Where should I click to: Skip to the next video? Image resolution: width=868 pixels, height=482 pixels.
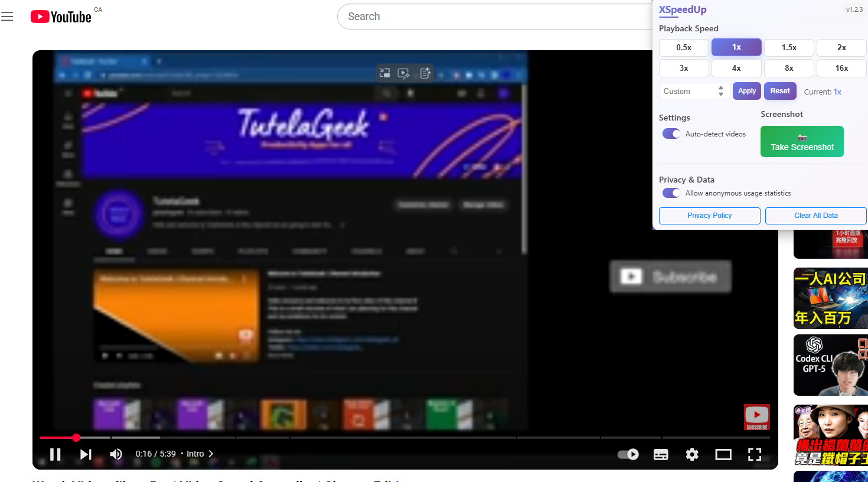[85, 454]
